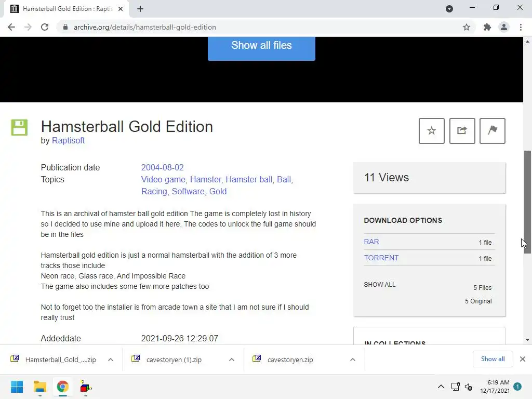Screen dimensions: 532x399
Task: Click the scrollbar down arrow
Action: pyautogui.click(x=527, y=340)
